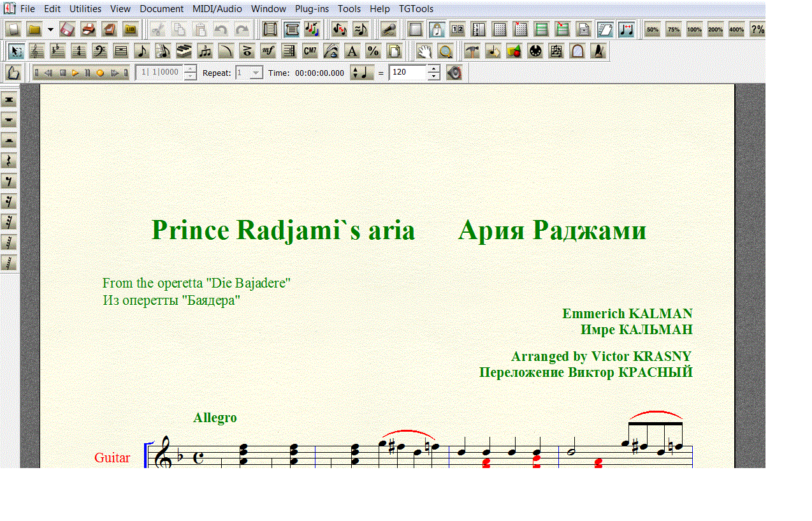The image size is (812, 521).
Task: Select the Resize percent tool
Action: click(373, 51)
